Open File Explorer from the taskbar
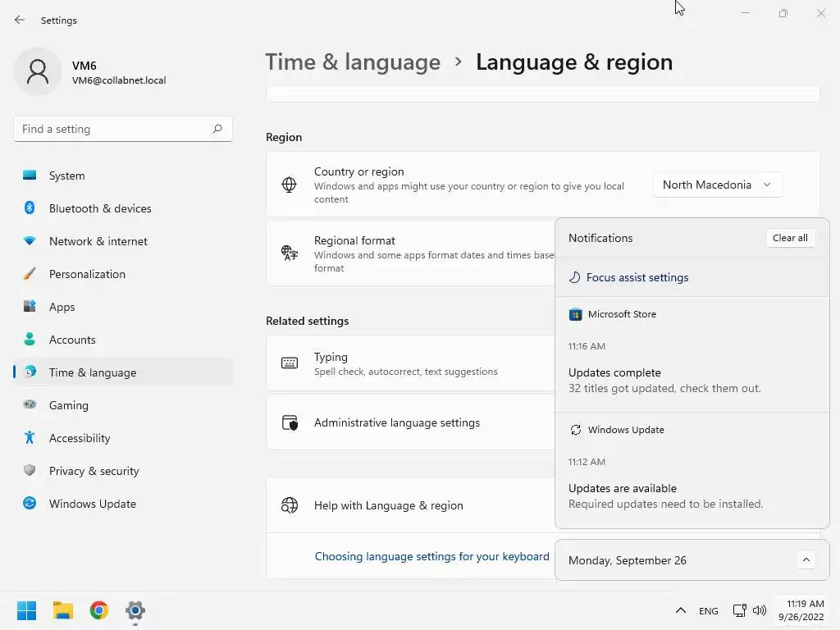 pyautogui.click(x=63, y=610)
